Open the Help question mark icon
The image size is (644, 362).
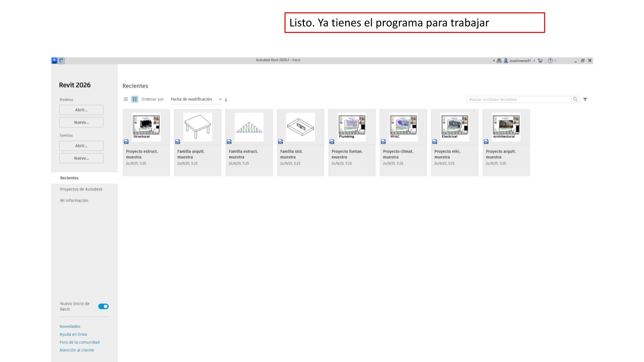pyautogui.click(x=550, y=60)
